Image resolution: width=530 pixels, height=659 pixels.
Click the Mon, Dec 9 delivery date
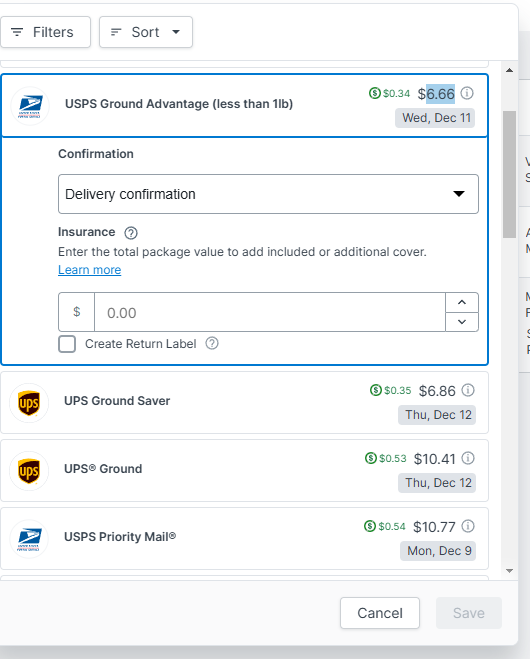pyautogui.click(x=438, y=551)
